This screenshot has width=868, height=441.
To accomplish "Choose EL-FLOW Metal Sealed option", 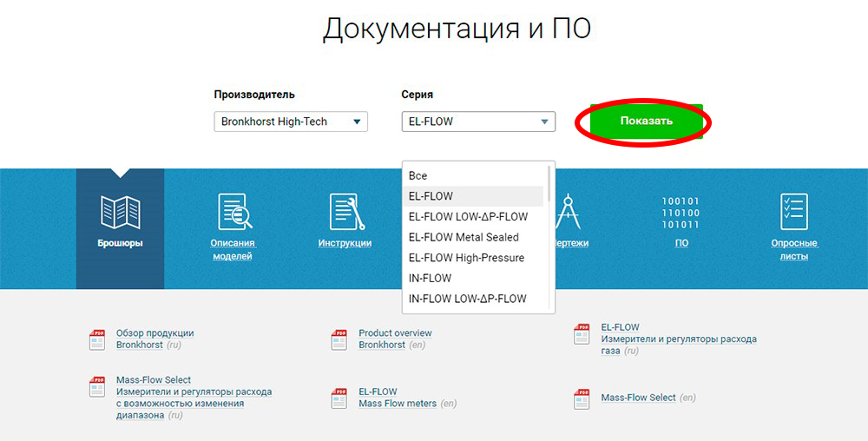I will pyautogui.click(x=473, y=237).
